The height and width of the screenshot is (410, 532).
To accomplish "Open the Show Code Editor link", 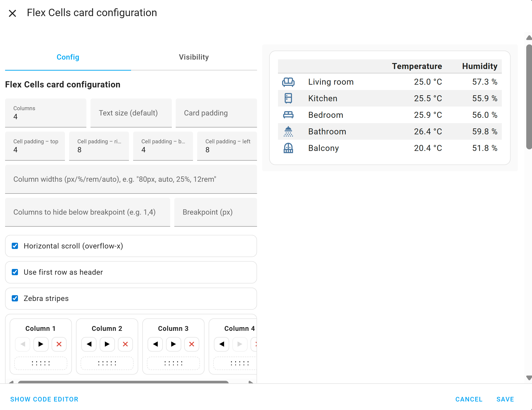I will click(44, 399).
